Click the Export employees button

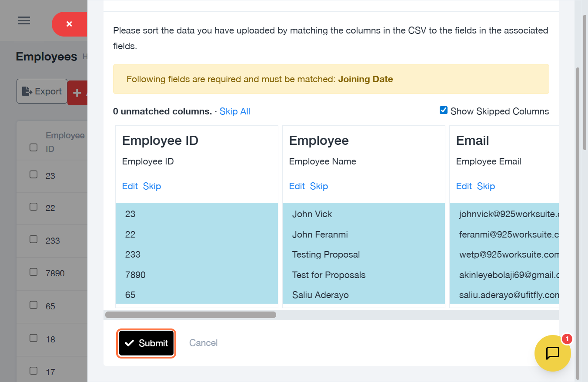pos(42,91)
